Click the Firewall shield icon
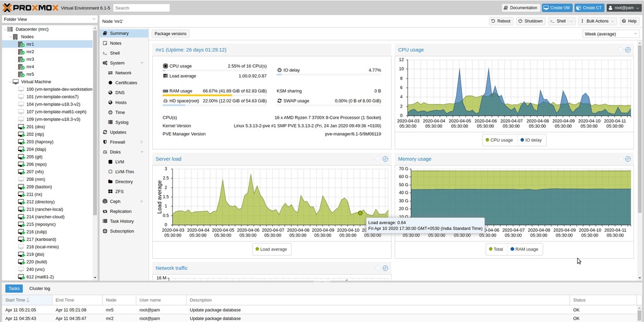 click(x=105, y=142)
